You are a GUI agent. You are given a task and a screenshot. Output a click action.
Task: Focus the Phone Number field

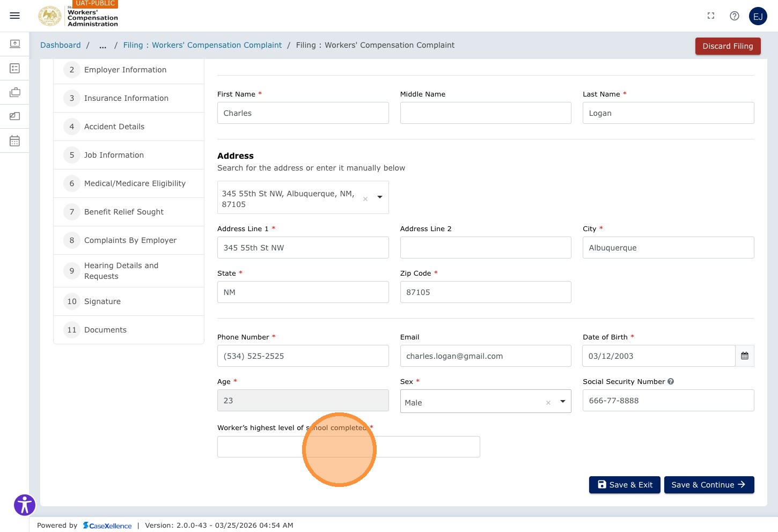(x=303, y=356)
